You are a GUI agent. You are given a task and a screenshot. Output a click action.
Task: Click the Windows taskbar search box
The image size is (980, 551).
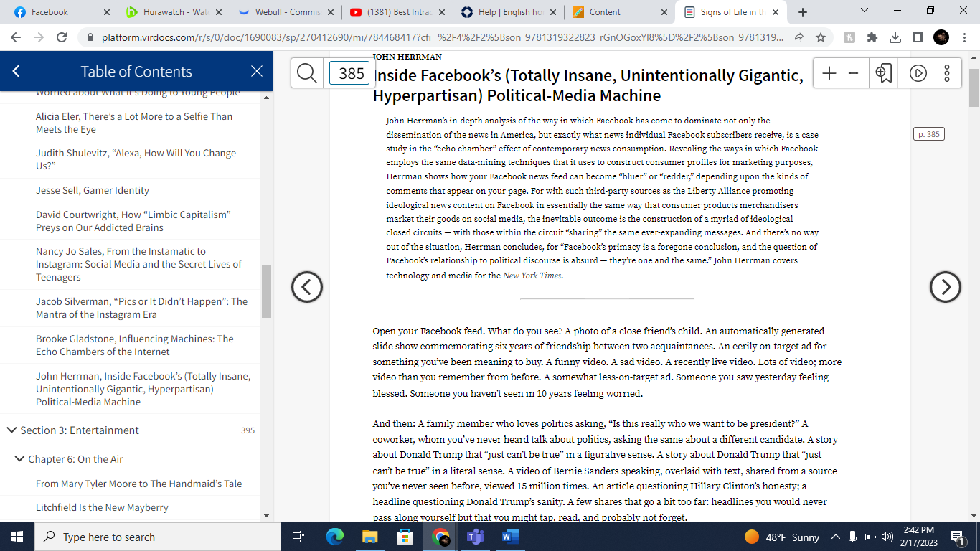click(158, 537)
